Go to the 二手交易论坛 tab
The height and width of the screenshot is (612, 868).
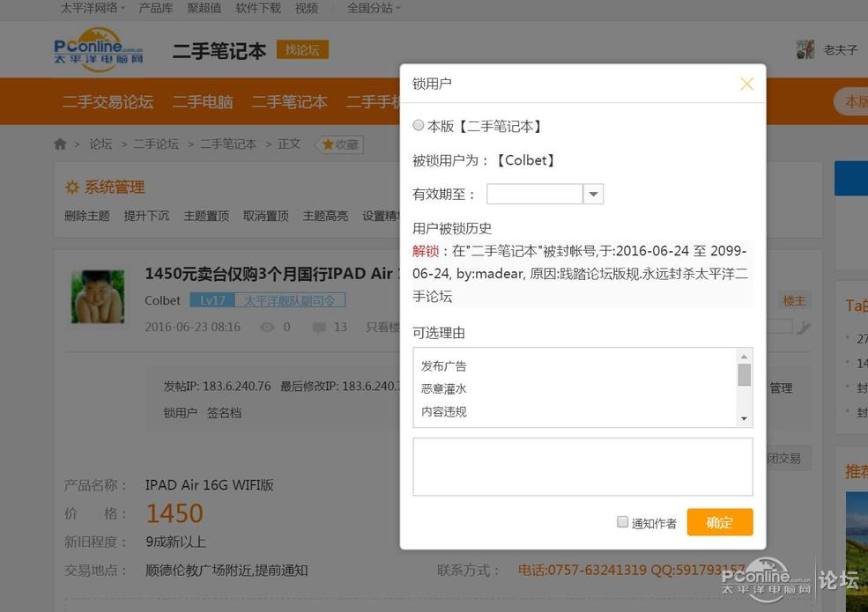tap(108, 102)
